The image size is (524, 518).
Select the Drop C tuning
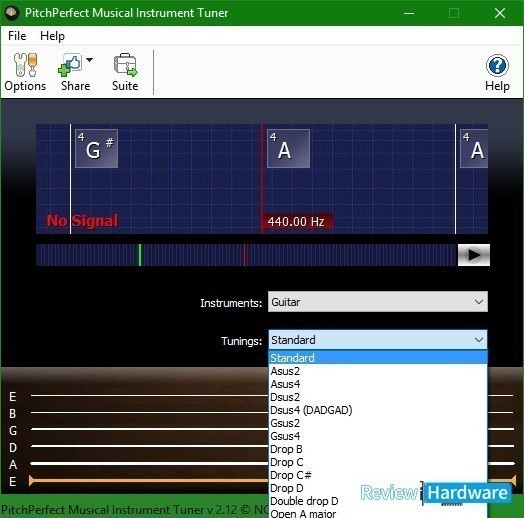(x=378, y=462)
